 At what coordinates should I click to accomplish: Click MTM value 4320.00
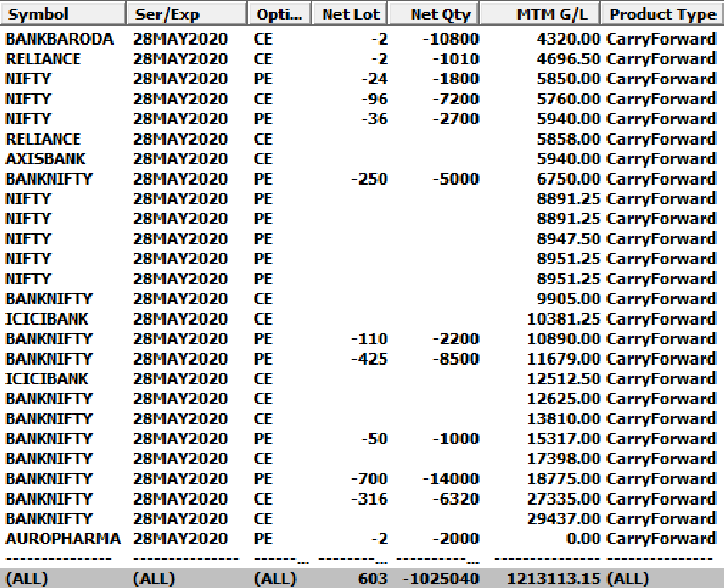[568, 39]
